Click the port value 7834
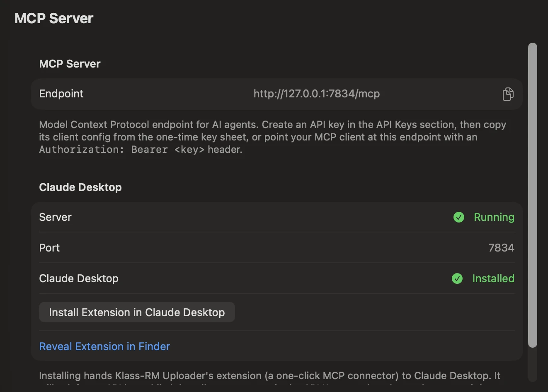Screen dimensions: 548x392 tap(501, 248)
